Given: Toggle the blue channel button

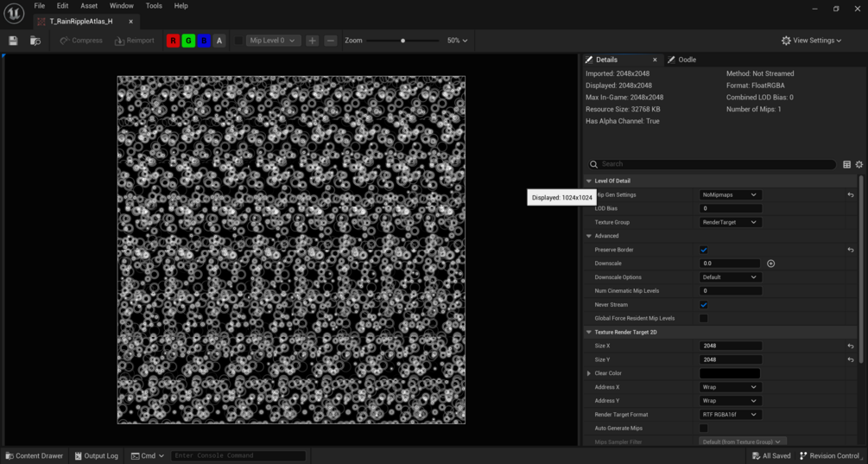Looking at the screenshot, I should pos(205,41).
